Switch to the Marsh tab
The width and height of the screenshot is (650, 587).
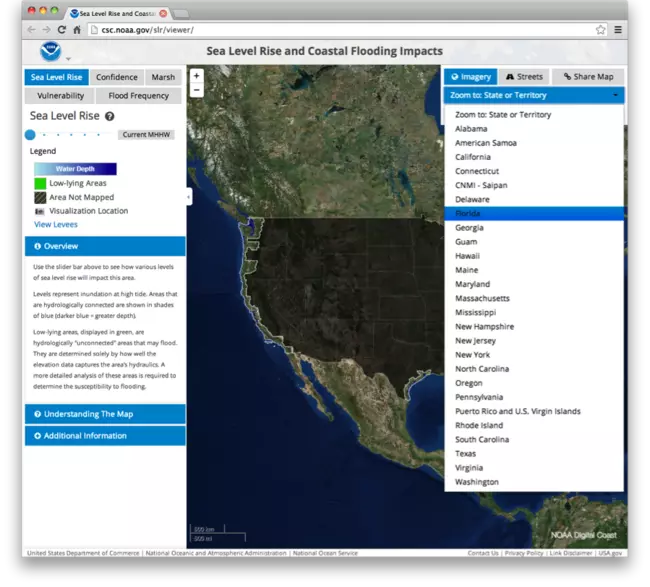(163, 77)
